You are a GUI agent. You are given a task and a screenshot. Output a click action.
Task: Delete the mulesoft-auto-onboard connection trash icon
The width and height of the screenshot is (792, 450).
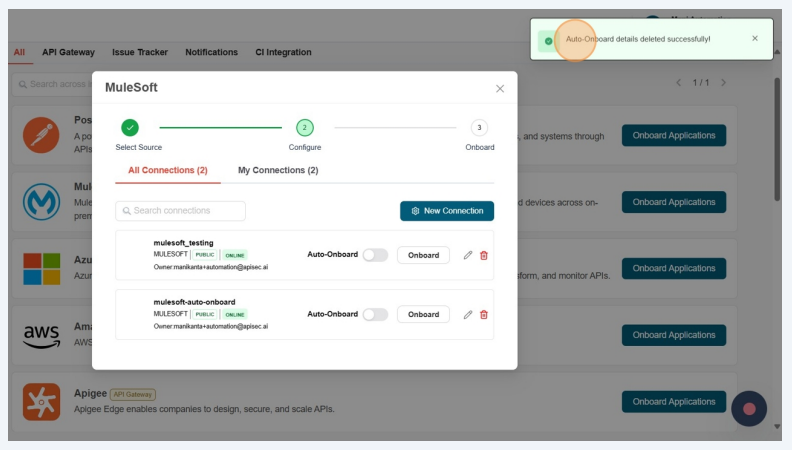coord(484,314)
